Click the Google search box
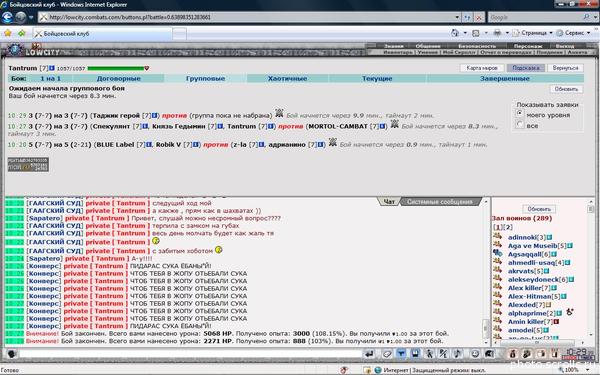 [x=535, y=17]
